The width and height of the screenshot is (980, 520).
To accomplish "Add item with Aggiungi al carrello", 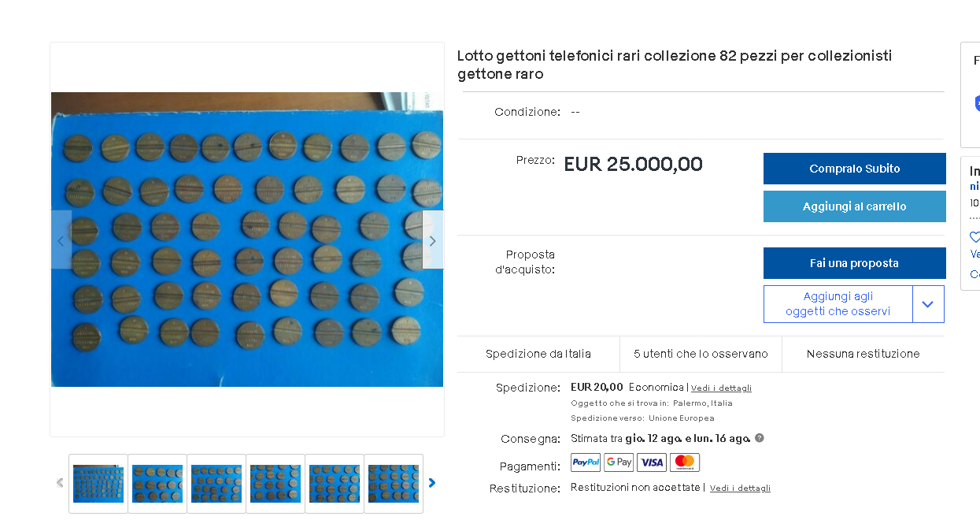I will click(x=855, y=206).
